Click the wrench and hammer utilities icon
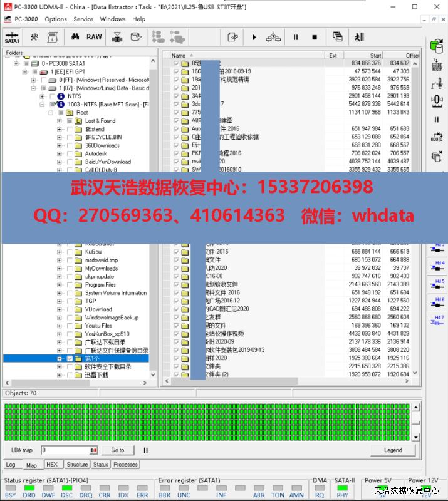The width and height of the screenshot is (448, 501). (34, 37)
